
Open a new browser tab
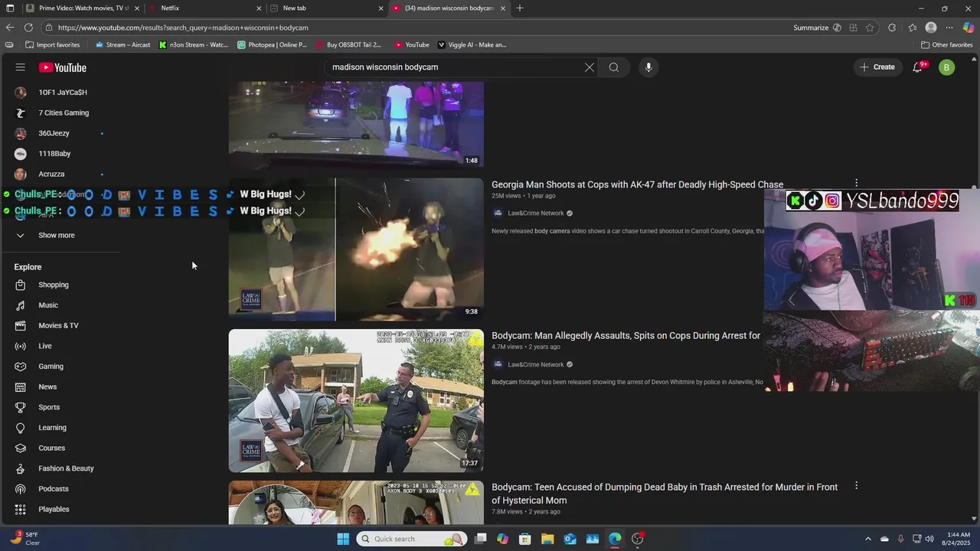[520, 8]
